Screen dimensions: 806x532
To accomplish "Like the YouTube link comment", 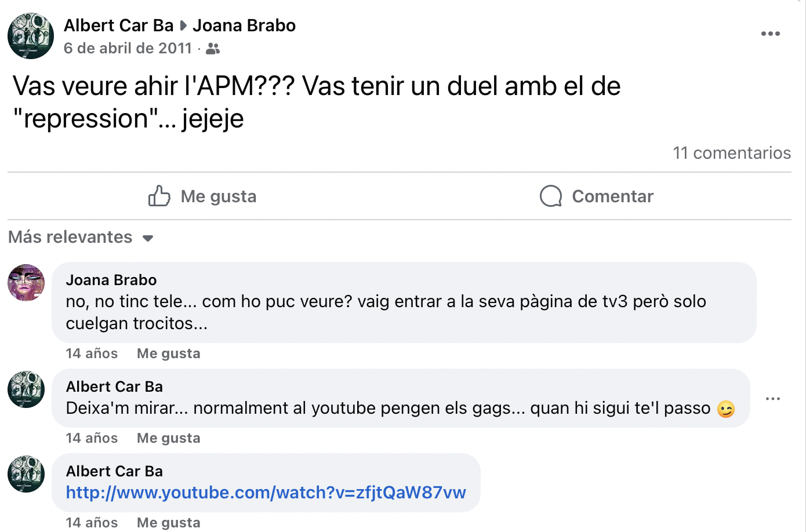I will [168, 522].
